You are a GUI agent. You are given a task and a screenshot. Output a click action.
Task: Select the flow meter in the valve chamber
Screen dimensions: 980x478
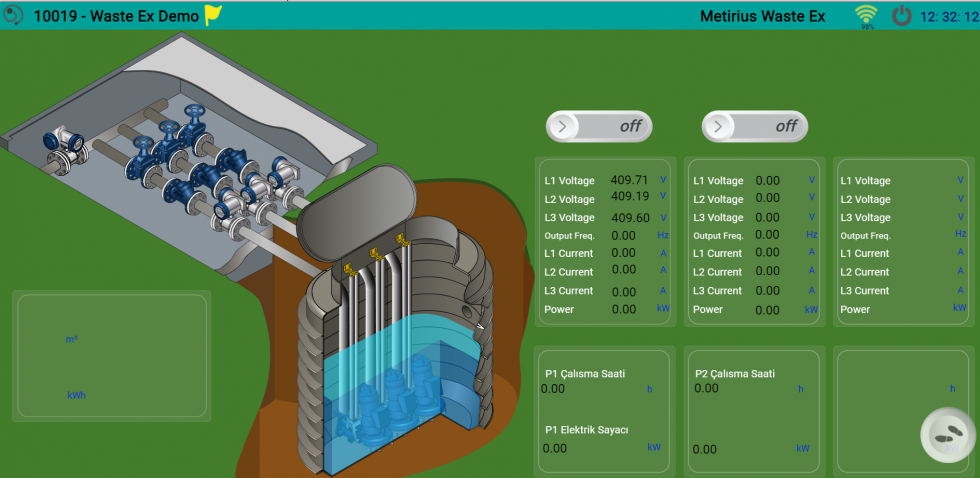point(61,142)
